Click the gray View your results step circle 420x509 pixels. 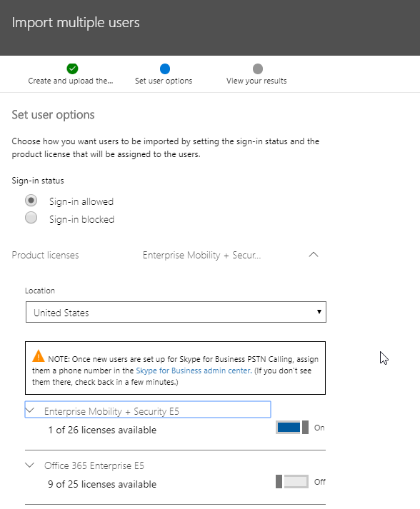[258, 69]
